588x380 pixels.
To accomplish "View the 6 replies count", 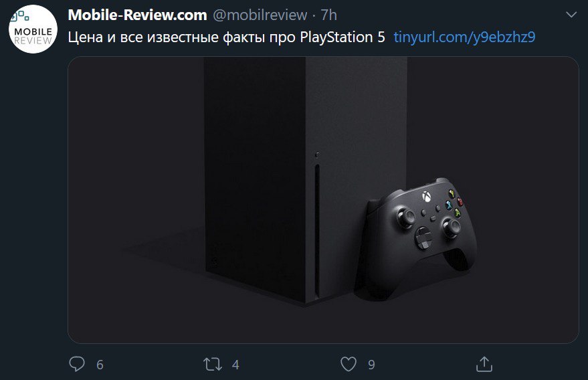I will click(100, 365).
